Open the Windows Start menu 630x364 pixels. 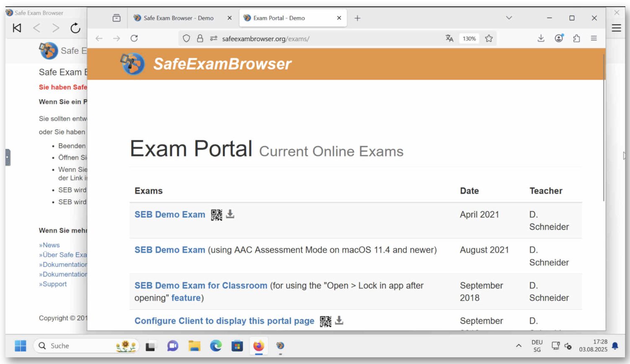(20, 346)
